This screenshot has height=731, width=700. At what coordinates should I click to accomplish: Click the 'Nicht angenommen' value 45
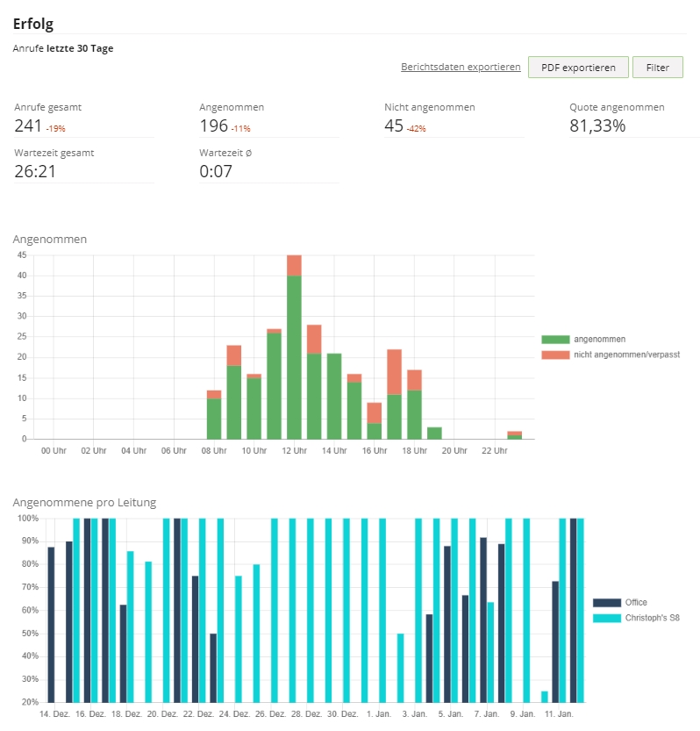394,126
